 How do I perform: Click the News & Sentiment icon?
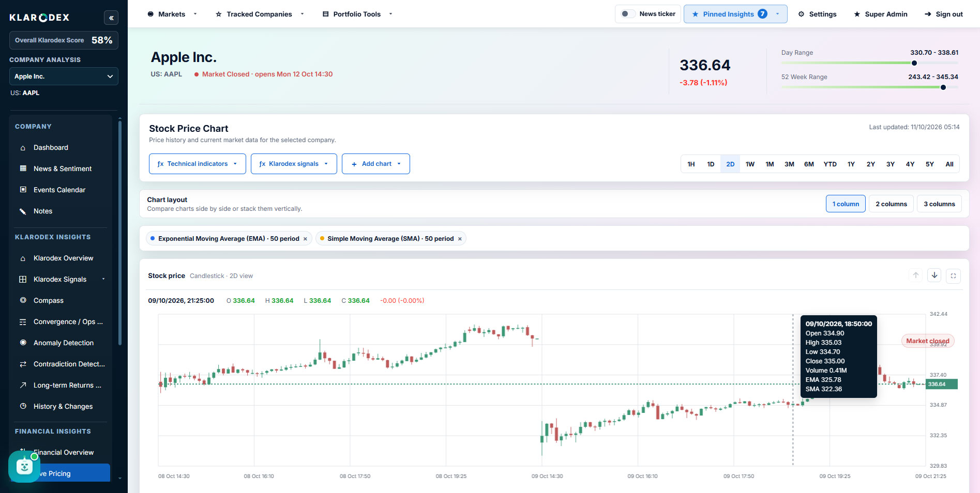pos(23,168)
